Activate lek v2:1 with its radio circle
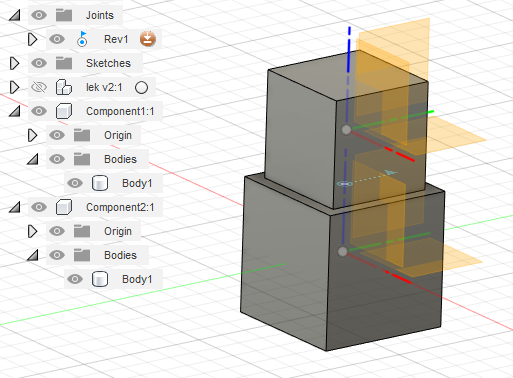This screenshot has height=378, width=513. click(x=142, y=87)
